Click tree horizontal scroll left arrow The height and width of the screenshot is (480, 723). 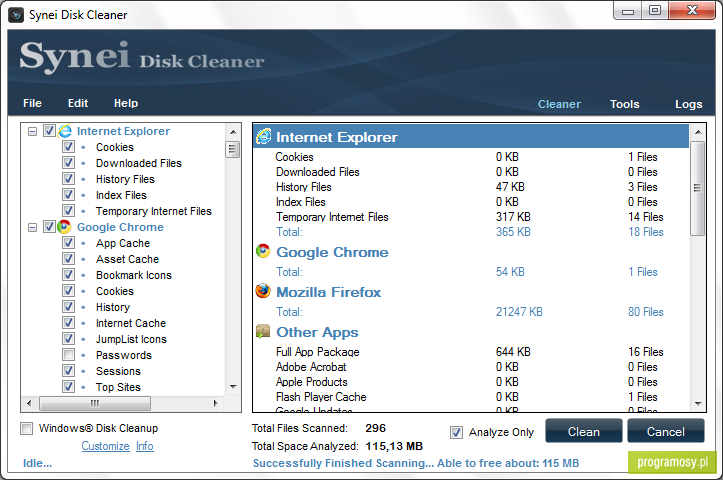29,403
